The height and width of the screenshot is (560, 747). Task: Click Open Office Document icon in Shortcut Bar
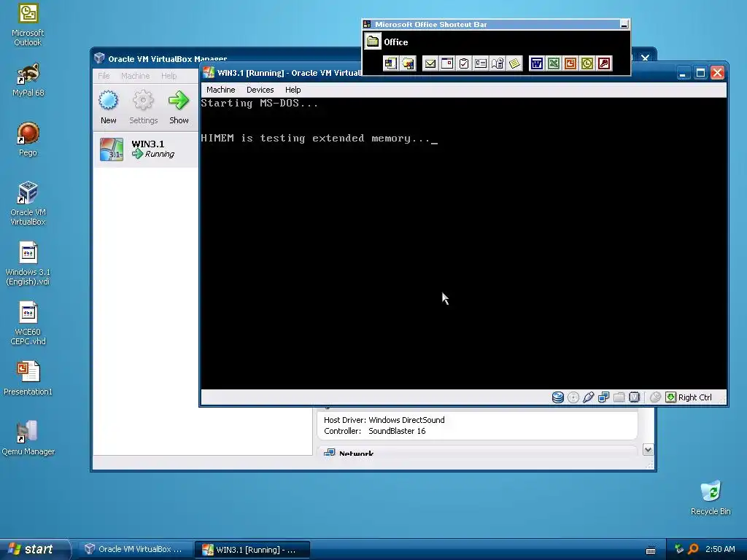pyautogui.click(x=409, y=63)
